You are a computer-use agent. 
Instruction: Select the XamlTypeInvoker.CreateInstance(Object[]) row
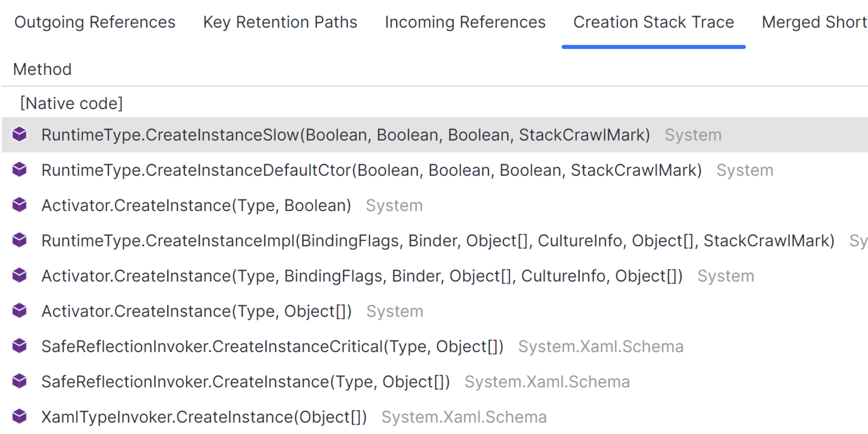point(204,417)
